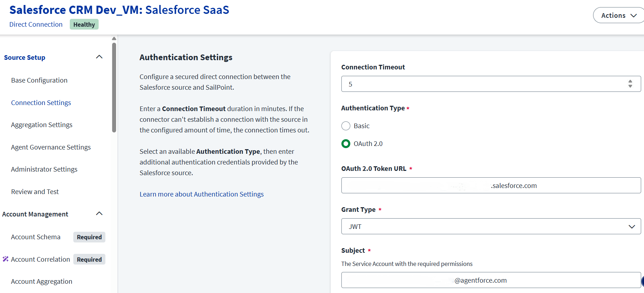Click the Subject input field
The height and width of the screenshot is (293, 644).
[491, 280]
